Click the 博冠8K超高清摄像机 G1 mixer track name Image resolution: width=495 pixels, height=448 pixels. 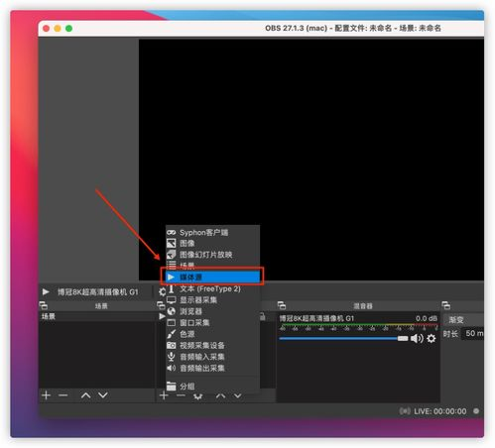click(x=316, y=318)
